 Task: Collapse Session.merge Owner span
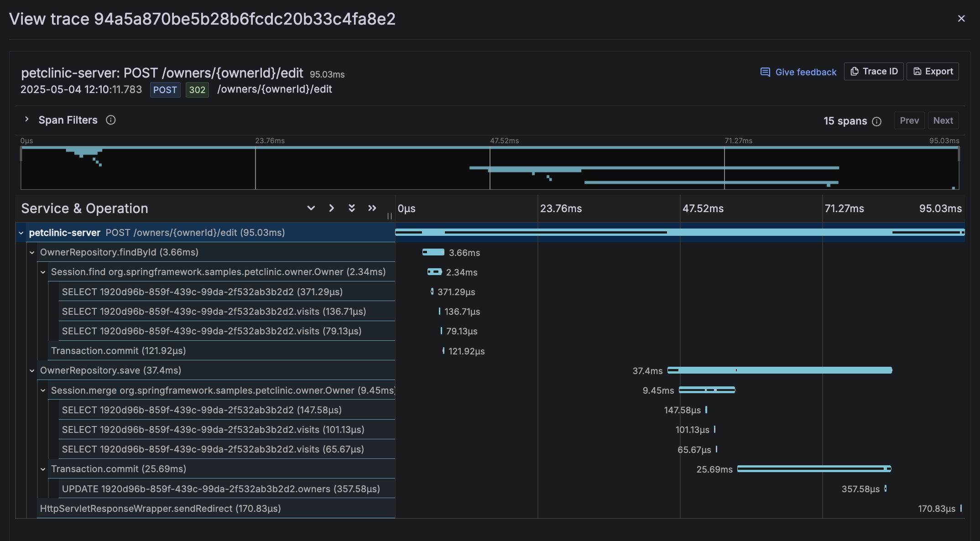[43, 390]
